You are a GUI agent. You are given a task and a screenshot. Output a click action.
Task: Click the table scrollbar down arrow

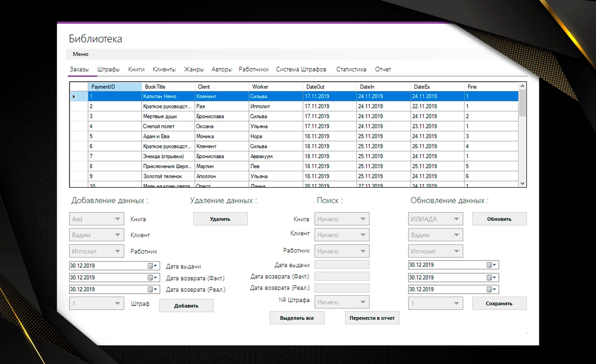coord(522,183)
